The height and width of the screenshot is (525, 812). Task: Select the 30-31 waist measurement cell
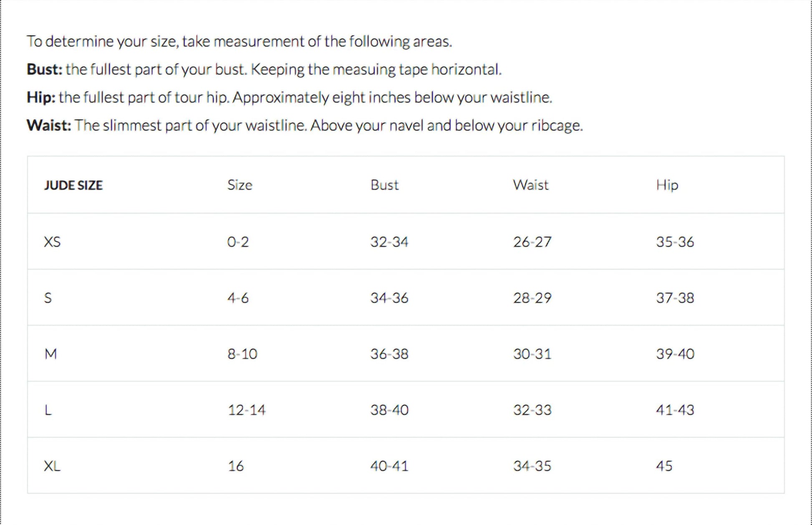click(532, 354)
